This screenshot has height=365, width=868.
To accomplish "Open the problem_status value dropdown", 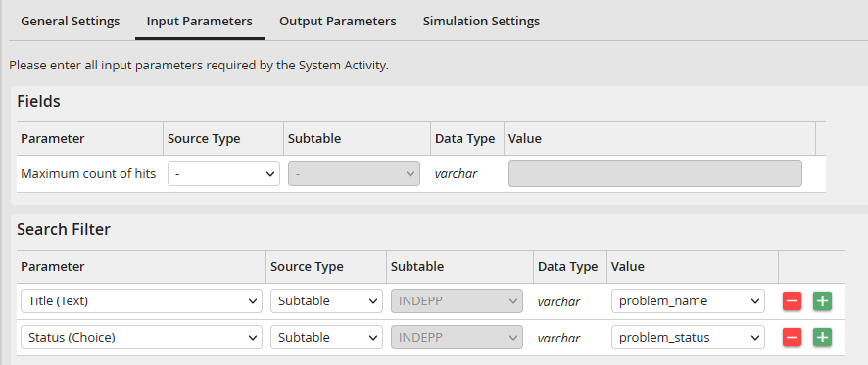I will click(x=688, y=338).
